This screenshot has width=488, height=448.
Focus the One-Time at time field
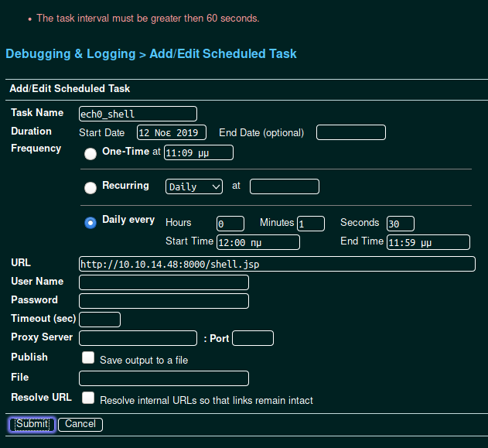click(x=198, y=152)
